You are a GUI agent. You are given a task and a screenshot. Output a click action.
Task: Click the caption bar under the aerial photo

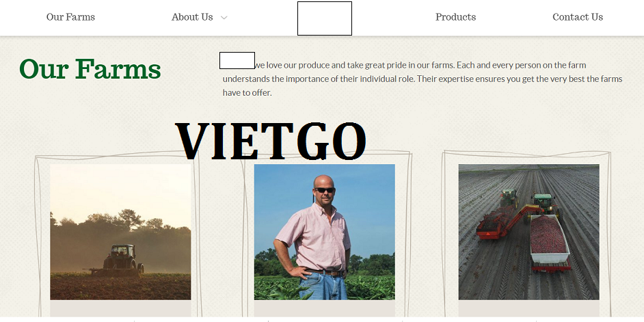528,308
